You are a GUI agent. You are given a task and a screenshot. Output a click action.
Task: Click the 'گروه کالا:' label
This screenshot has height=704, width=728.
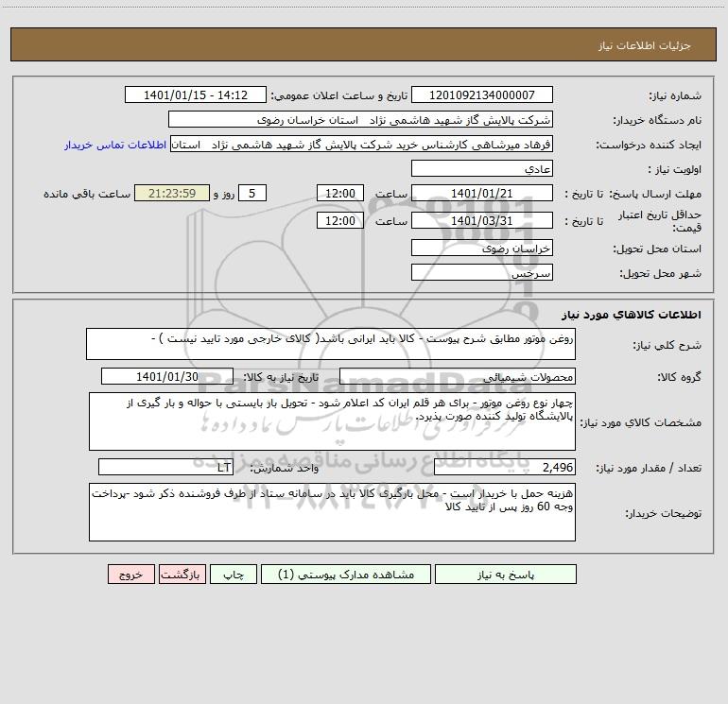679,377
